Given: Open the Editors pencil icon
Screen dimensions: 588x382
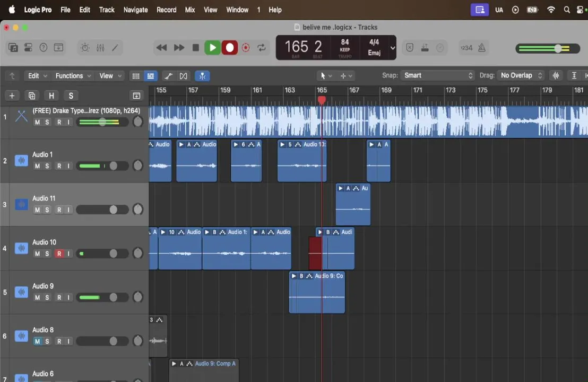Looking at the screenshot, I should (x=115, y=48).
